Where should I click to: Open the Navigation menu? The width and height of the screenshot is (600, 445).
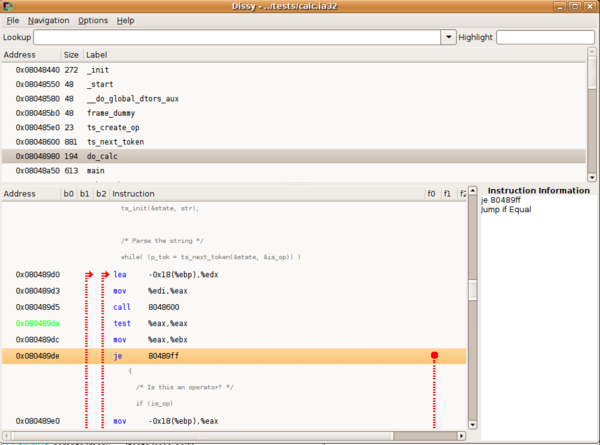pos(49,21)
